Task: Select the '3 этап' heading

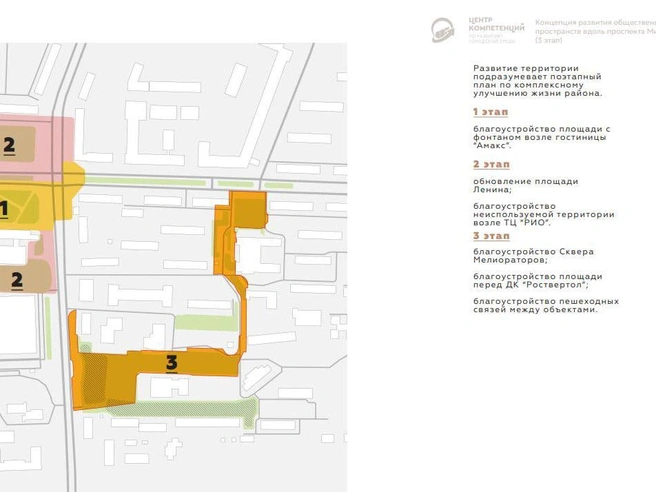Action: [492, 236]
